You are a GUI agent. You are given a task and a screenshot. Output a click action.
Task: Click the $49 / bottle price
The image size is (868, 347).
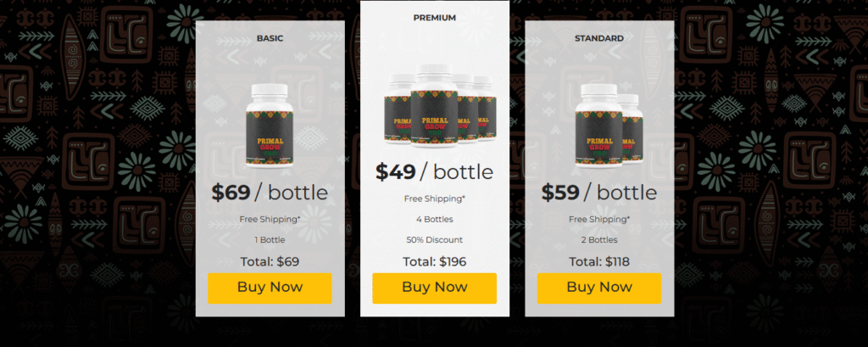435,172
